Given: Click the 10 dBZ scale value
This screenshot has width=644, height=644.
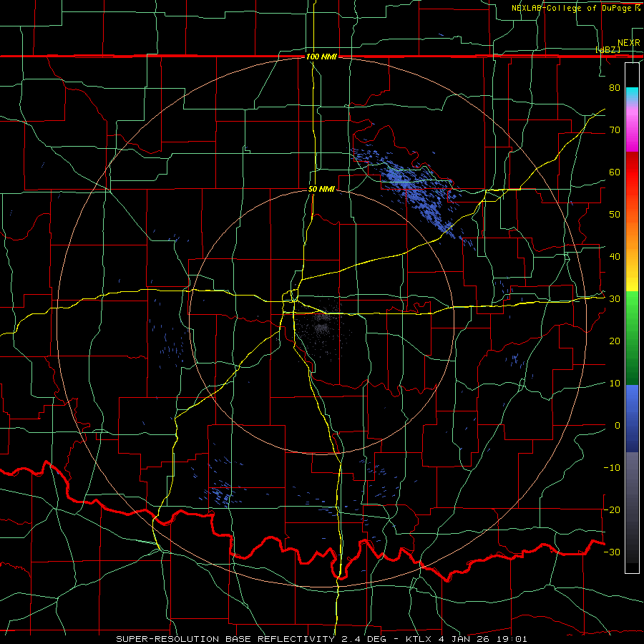Looking at the screenshot, I should tap(615, 384).
